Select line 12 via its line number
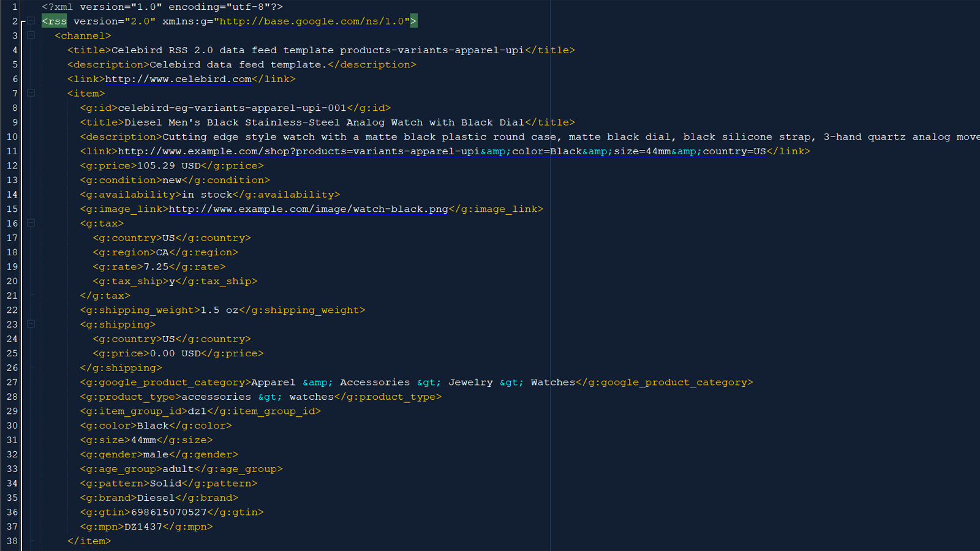 pos(12,166)
